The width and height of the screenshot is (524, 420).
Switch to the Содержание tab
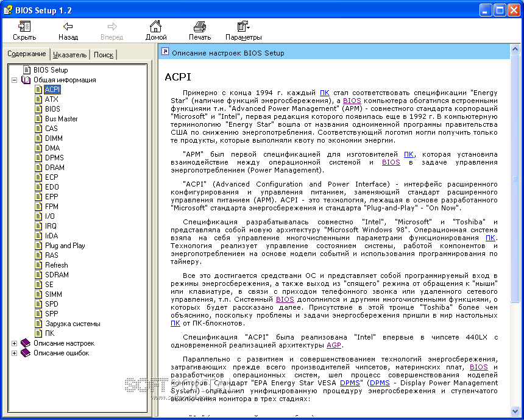click(x=27, y=54)
